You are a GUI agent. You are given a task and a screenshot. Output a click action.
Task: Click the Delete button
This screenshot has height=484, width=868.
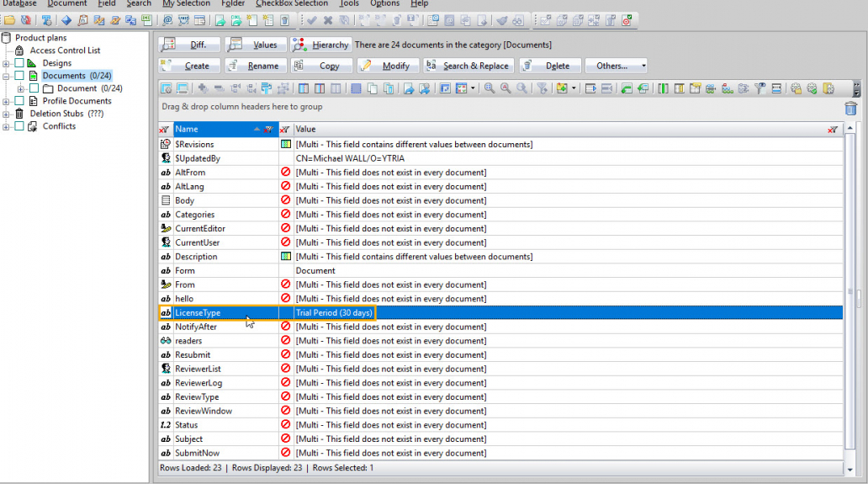pos(550,66)
